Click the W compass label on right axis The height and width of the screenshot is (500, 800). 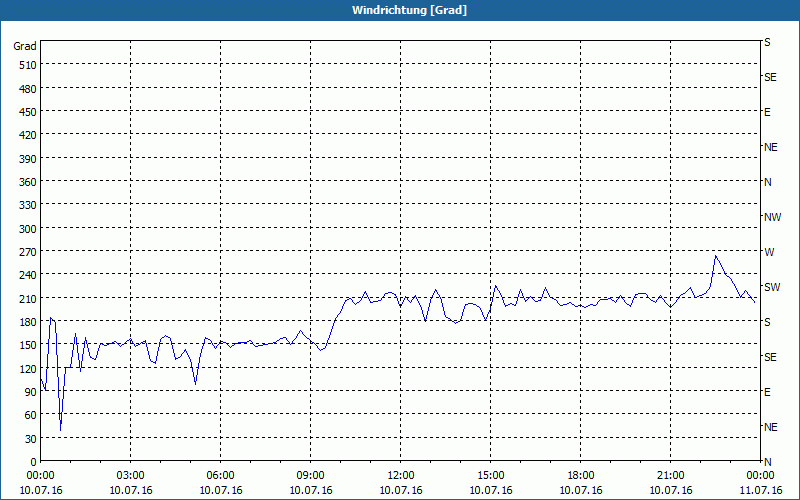pos(769,252)
